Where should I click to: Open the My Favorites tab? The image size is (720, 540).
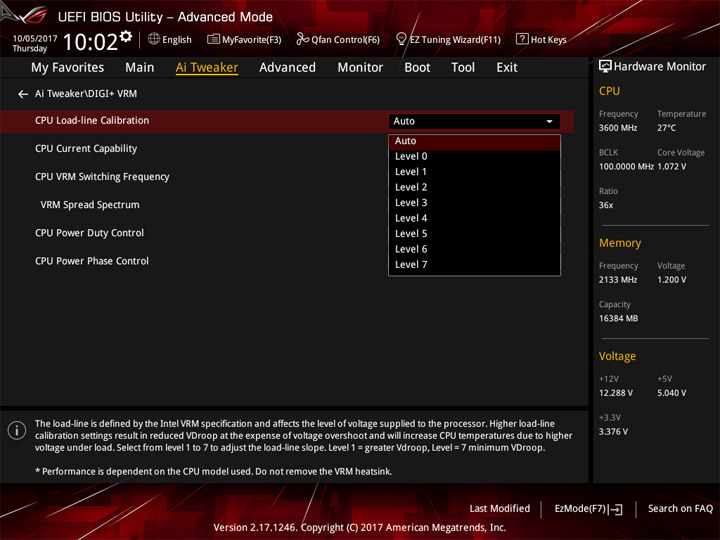[68, 68]
